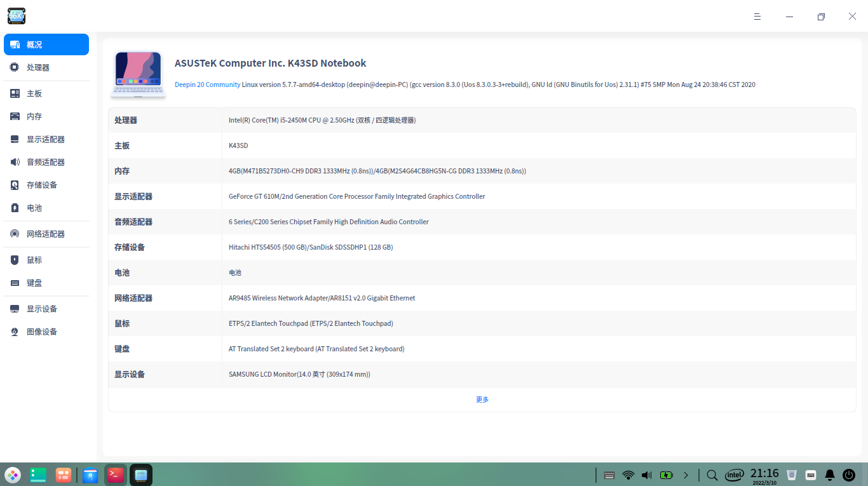Click the GeForce GT 610M value
The height and width of the screenshot is (486, 868).
pyautogui.click(x=357, y=196)
